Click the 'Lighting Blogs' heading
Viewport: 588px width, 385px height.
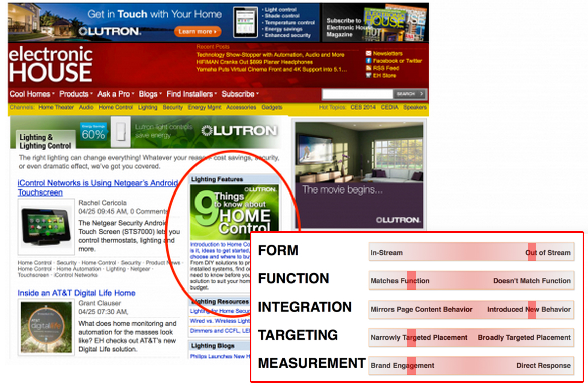213,346
